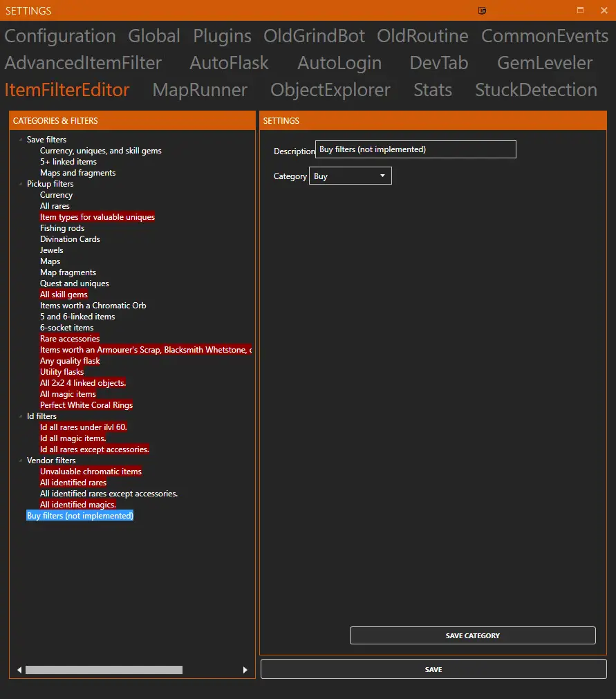Go to the StuckDetection tab
616x699 pixels.
coord(536,90)
